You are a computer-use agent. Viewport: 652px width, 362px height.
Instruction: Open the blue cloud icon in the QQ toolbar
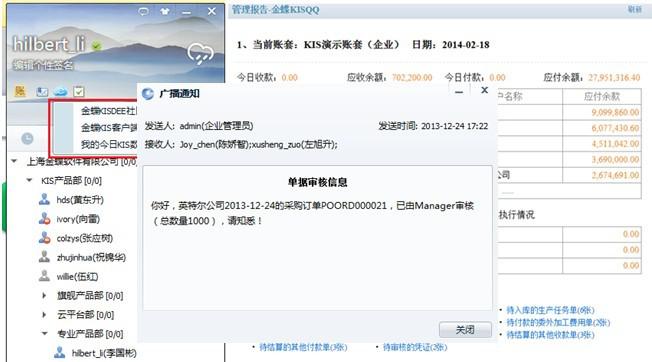click(61, 92)
